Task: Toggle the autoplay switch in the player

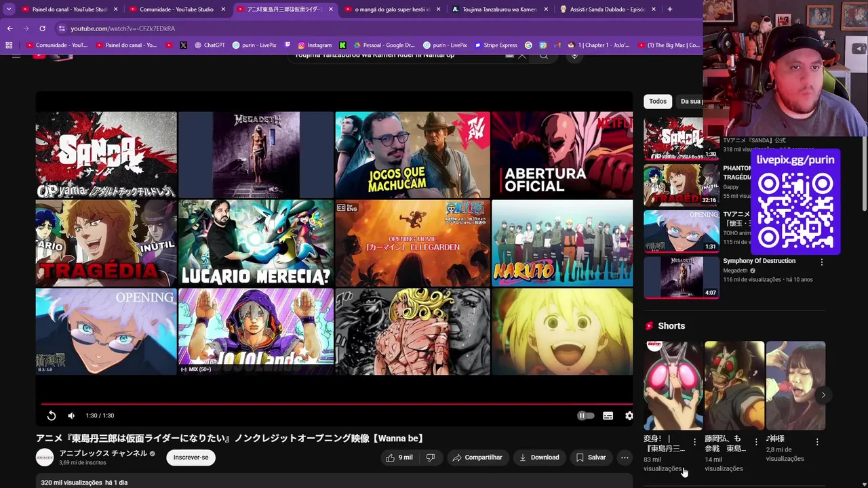Action: click(585, 415)
